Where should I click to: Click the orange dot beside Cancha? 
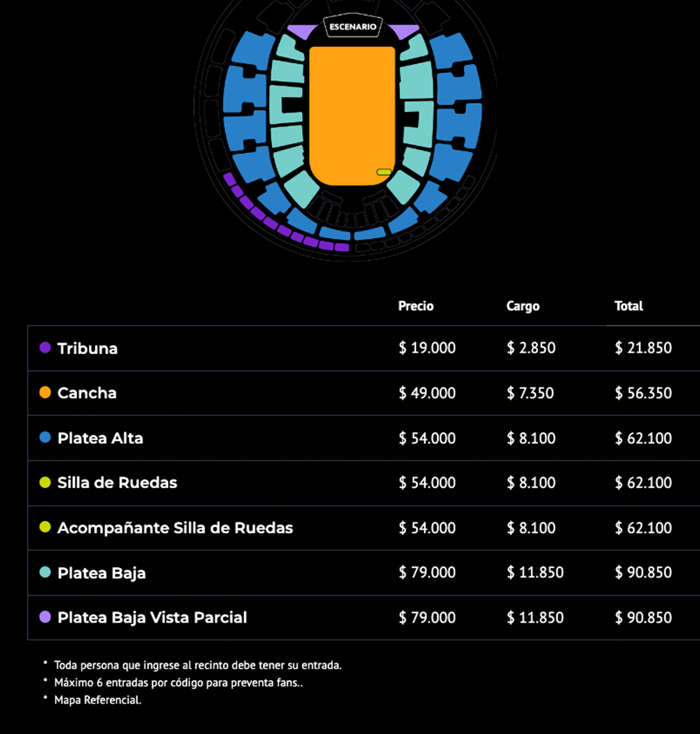coord(46,393)
